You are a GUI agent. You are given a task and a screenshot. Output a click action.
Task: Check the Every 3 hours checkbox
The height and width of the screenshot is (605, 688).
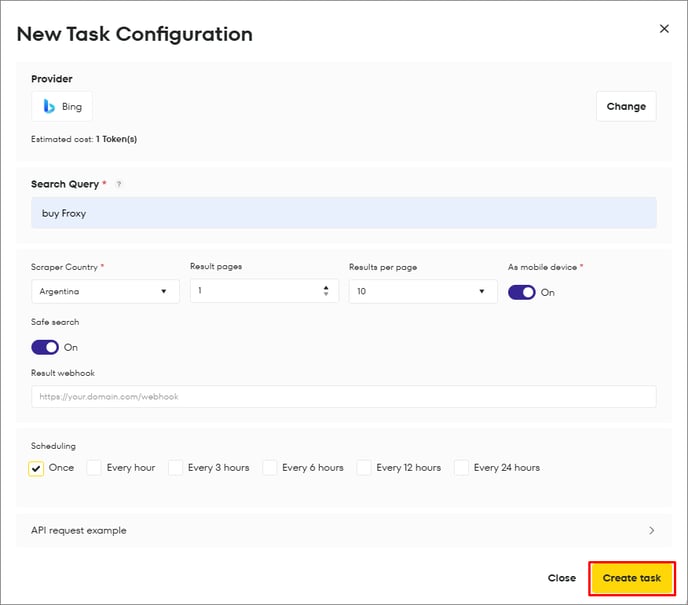point(175,468)
